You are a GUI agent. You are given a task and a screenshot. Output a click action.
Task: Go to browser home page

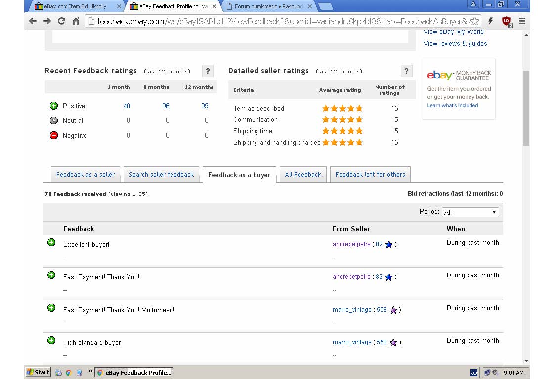tap(76, 21)
